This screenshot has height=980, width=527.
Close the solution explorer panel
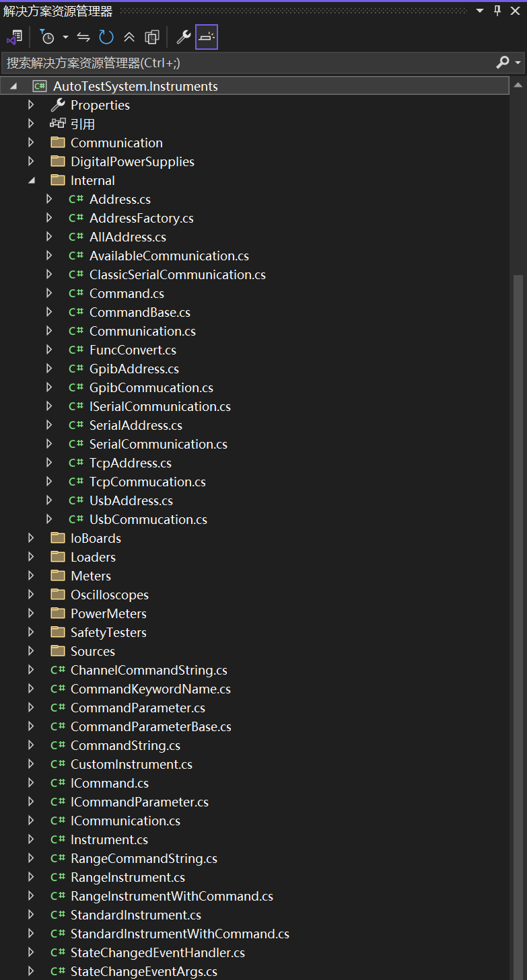pos(516,11)
